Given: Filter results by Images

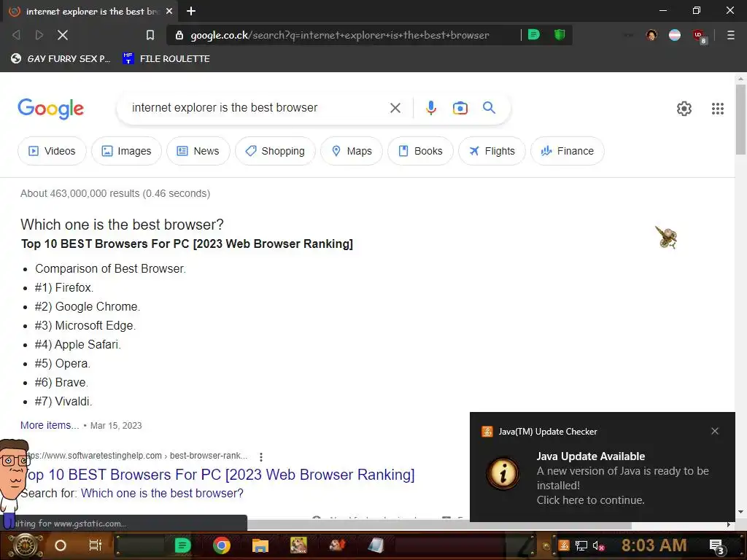Looking at the screenshot, I should tap(126, 151).
